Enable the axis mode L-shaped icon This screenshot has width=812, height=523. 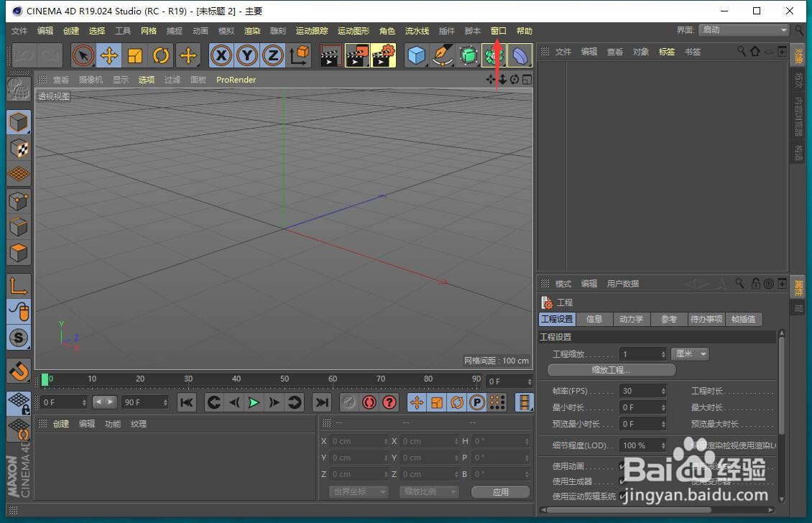coord(19,285)
